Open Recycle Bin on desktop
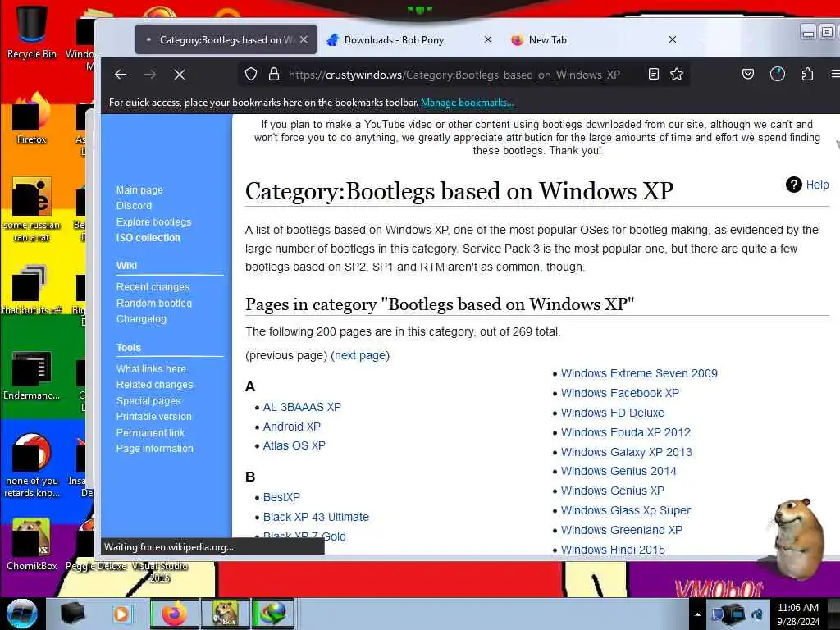Image resolution: width=840 pixels, height=630 pixels. (32, 30)
